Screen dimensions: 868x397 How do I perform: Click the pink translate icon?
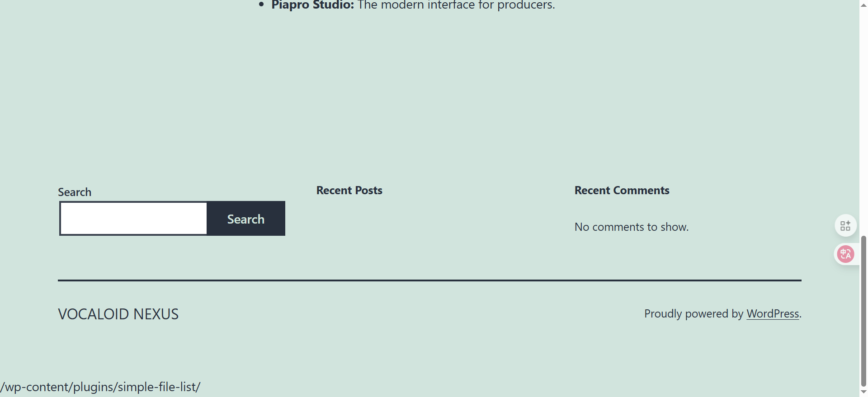[845, 254]
